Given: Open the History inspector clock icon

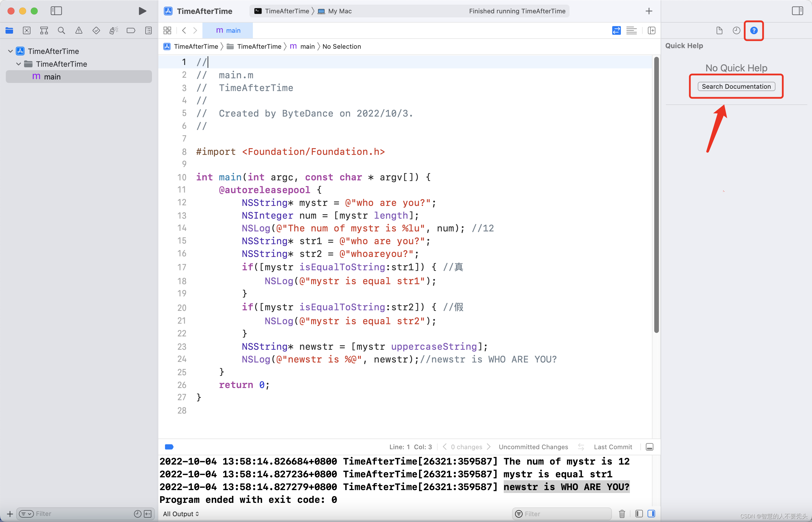Looking at the screenshot, I should (x=736, y=30).
